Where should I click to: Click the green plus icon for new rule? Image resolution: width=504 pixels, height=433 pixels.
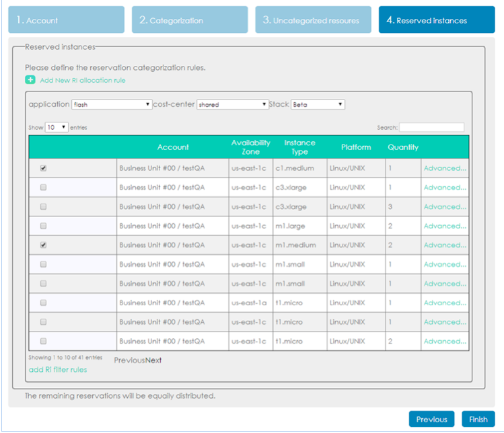(x=30, y=80)
